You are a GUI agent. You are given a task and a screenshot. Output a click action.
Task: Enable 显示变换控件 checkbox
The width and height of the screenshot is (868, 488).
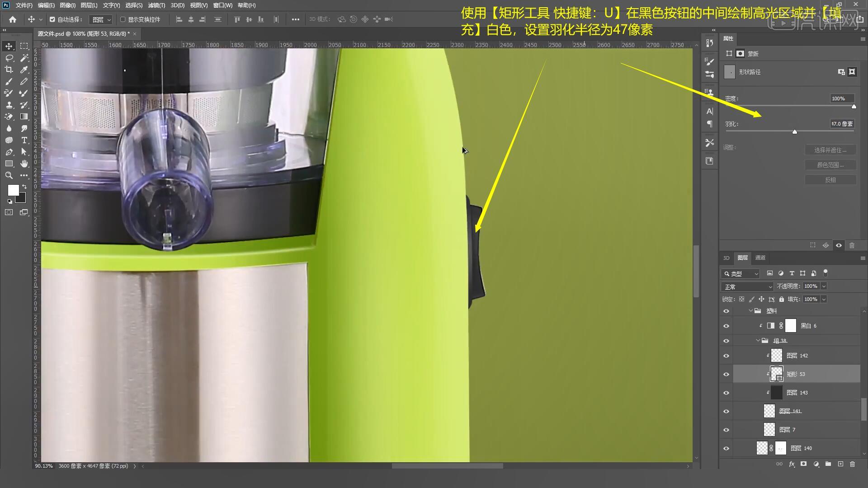point(123,19)
